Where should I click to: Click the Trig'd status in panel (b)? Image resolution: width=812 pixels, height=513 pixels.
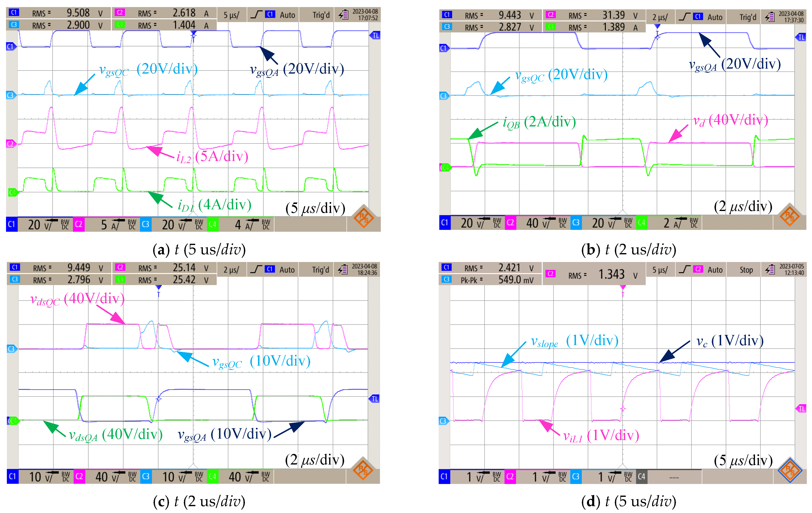747,17
